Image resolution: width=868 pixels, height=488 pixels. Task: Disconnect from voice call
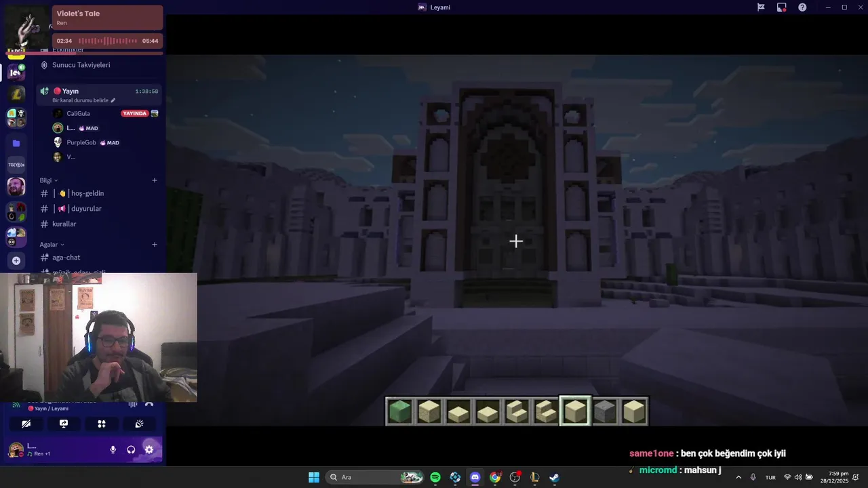coord(149,405)
